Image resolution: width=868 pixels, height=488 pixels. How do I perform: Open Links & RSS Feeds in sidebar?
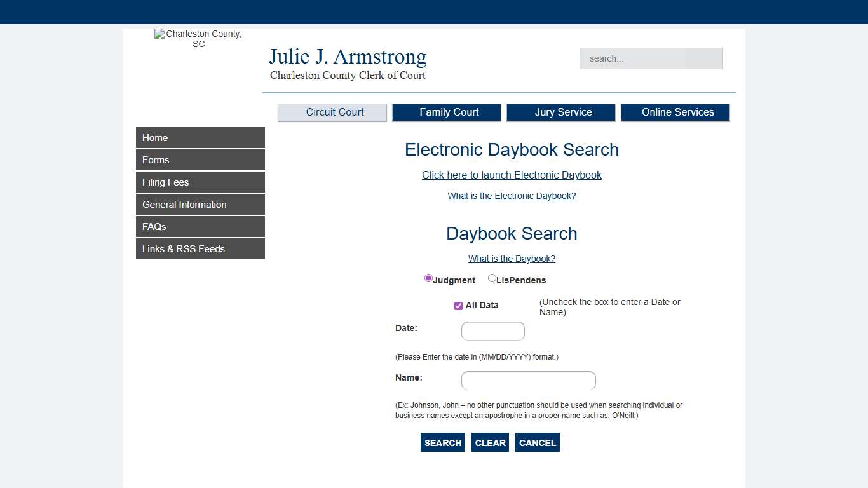200,249
